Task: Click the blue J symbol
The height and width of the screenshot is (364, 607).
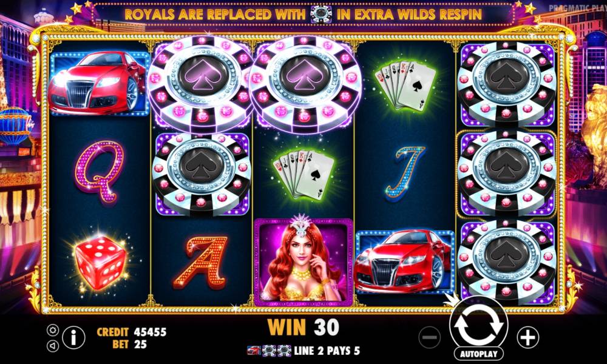Action: click(405, 172)
